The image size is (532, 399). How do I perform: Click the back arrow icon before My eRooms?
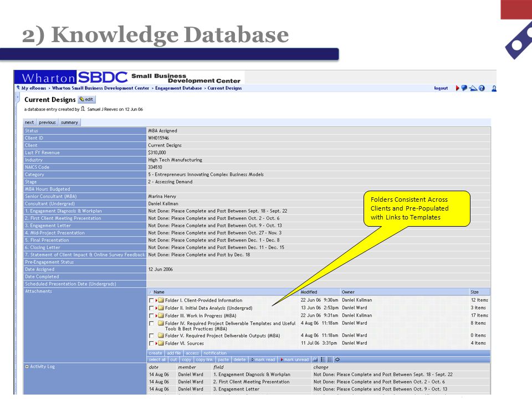[18, 88]
